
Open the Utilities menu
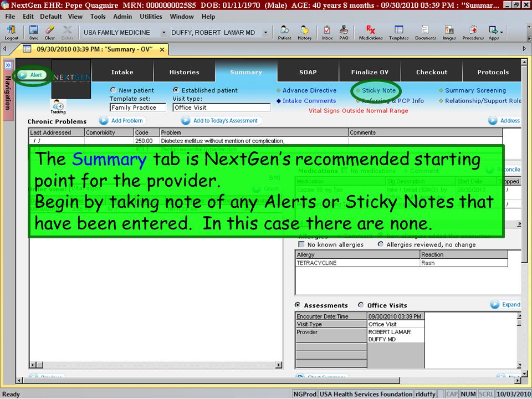(151, 16)
